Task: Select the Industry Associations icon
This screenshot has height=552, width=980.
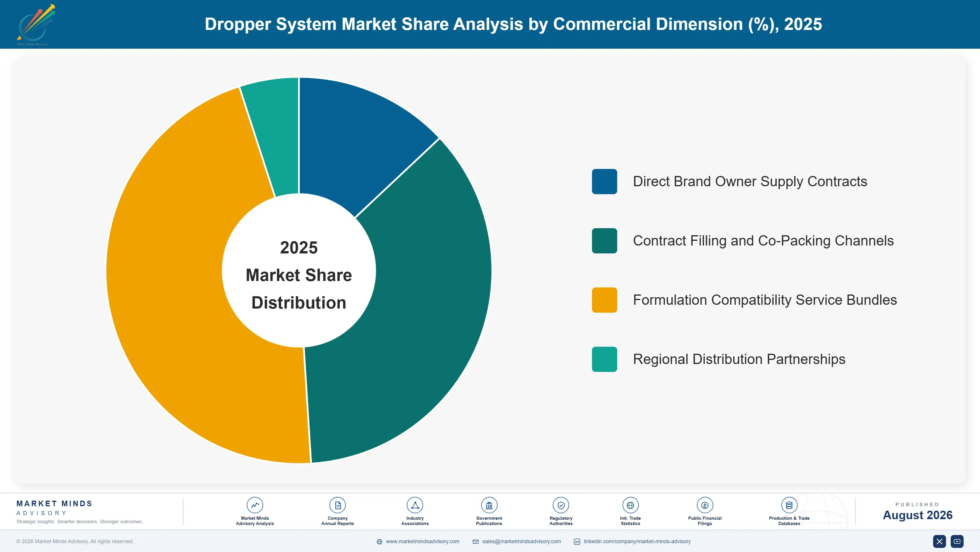Action: point(415,505)
